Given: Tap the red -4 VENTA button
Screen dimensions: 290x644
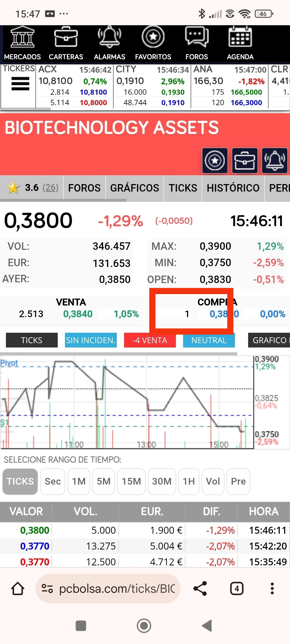Looking at the screenshot, I should 150,340.
